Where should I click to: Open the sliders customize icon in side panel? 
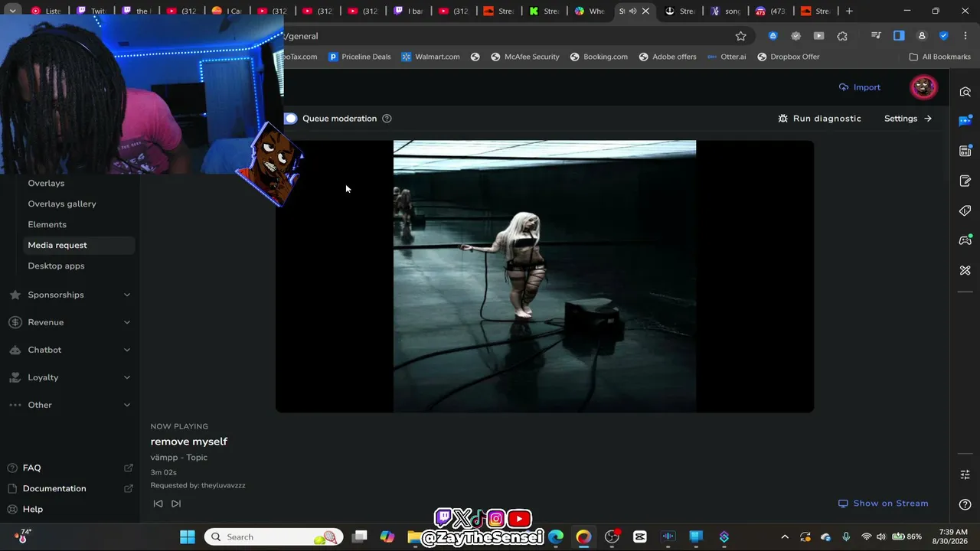pos(965,474)
